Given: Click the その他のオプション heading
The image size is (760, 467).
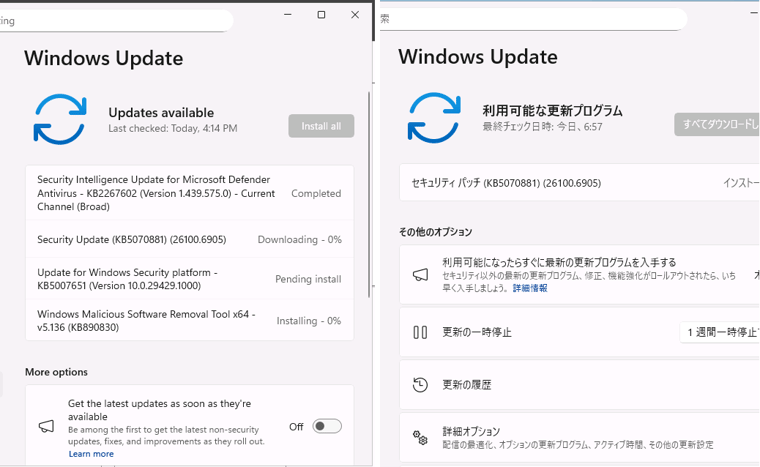Looking at the screenshot, I should (x=435, y=232).
